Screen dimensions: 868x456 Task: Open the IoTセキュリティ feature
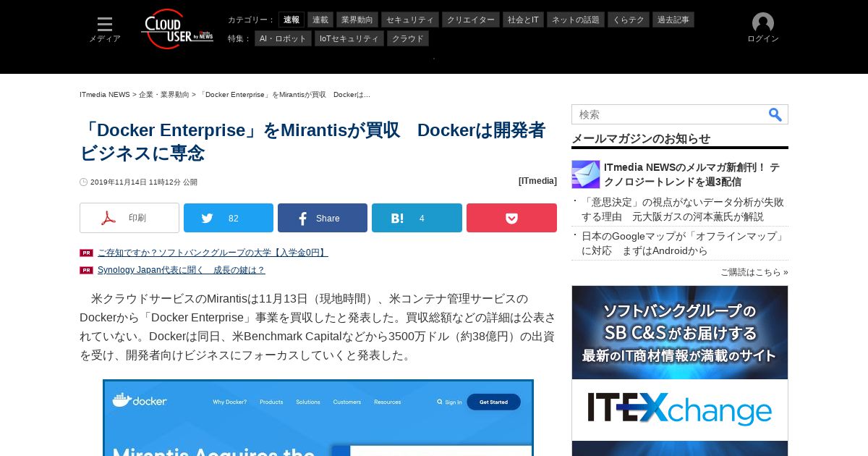(x=349, y=38)
